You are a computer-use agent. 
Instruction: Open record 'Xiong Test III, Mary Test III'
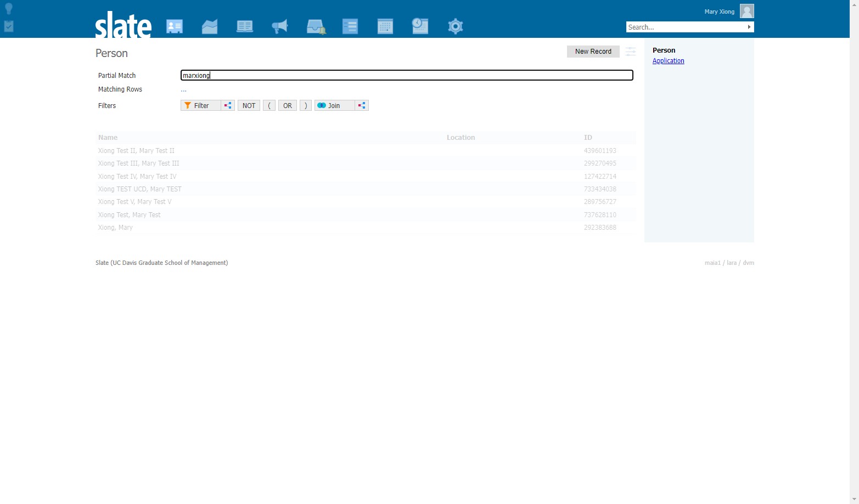click(x=366, y=163)
